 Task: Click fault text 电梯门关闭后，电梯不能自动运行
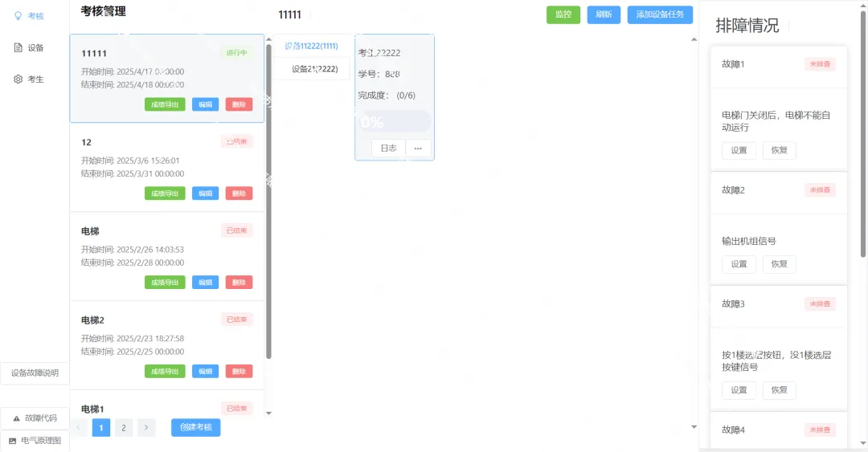click(x=776, y=121)
